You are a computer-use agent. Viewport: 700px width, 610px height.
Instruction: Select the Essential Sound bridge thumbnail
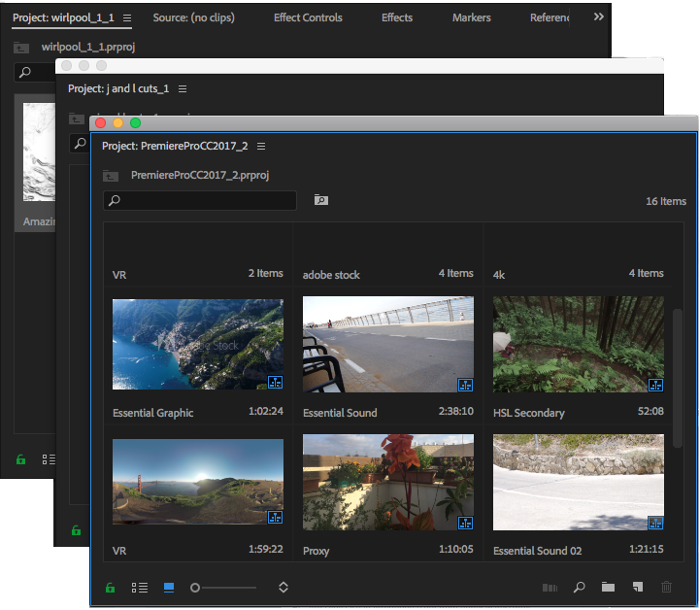tap(388, 344)
